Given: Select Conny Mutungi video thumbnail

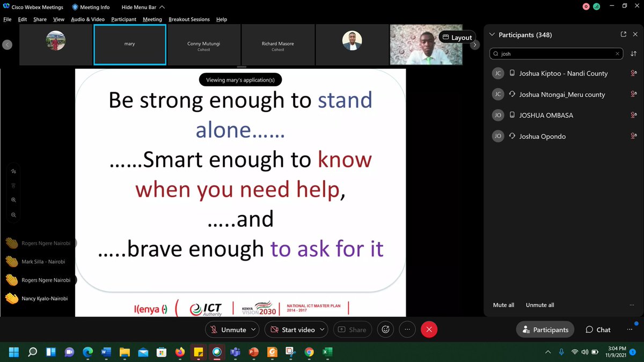Looking at the screenshot, I should 204,45.
